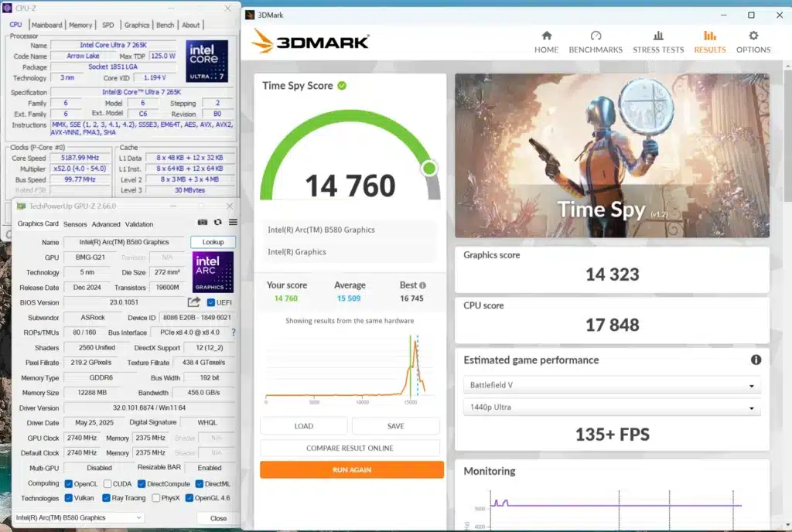The height and width of the screenshot is (532, 792).
Task: Open BENCHMARKS gauge icon in 3DMark
Action: point(596,36)
